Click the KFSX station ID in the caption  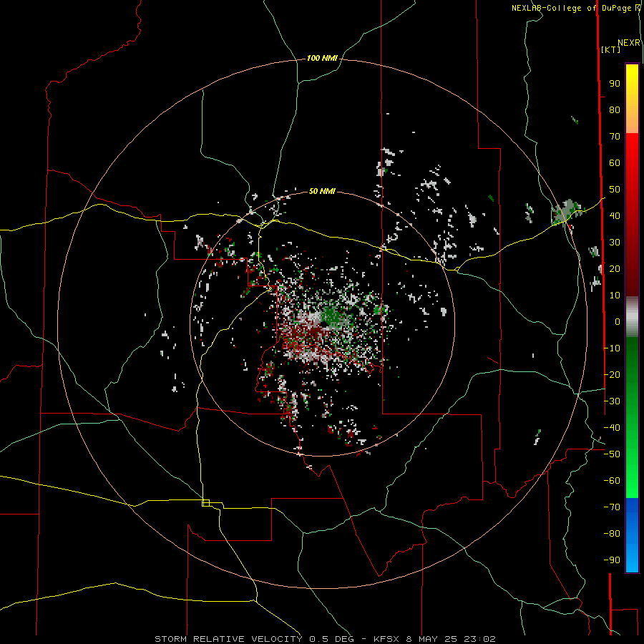386,639
